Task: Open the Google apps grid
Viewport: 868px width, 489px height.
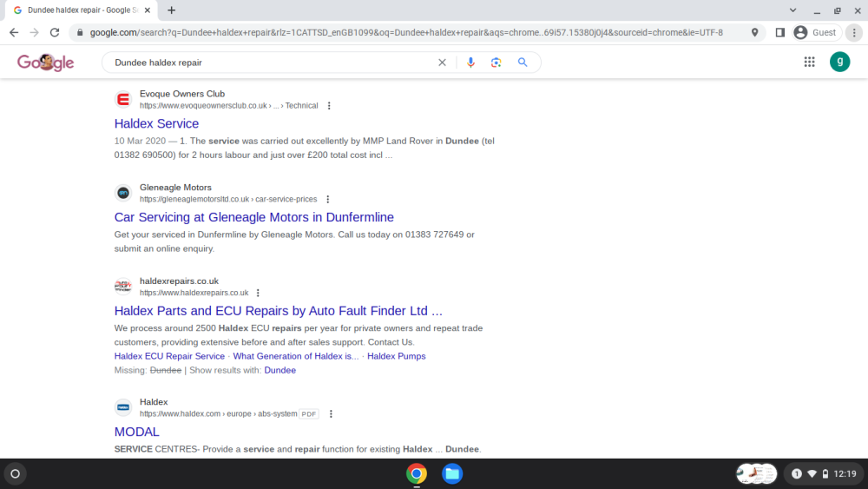Action: coord(809,62)
